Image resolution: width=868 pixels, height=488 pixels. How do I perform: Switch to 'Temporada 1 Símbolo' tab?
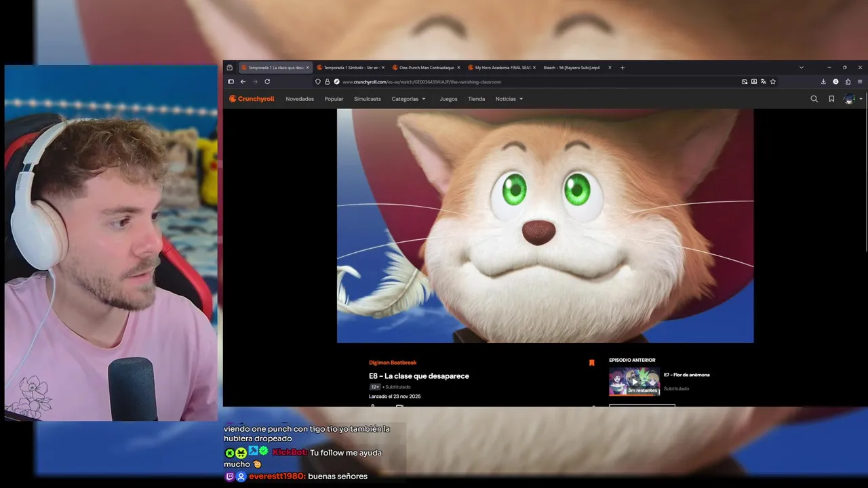coord(351,68)
